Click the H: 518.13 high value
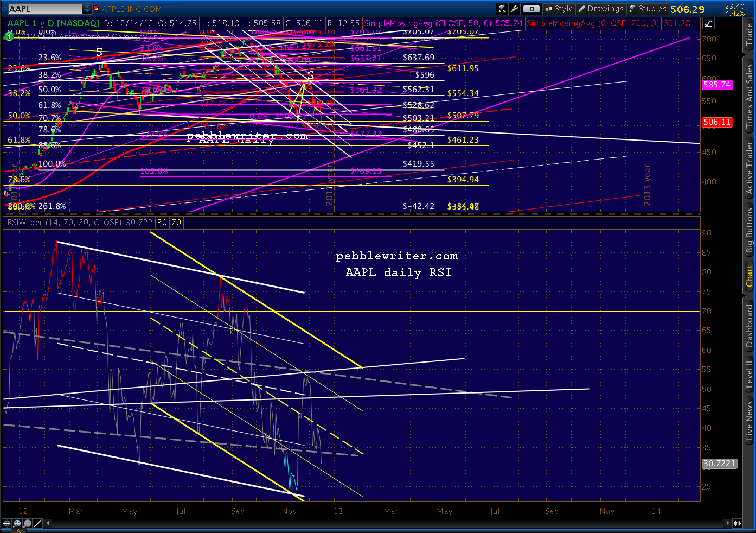 pyautogui.click(x=220, y=23)
